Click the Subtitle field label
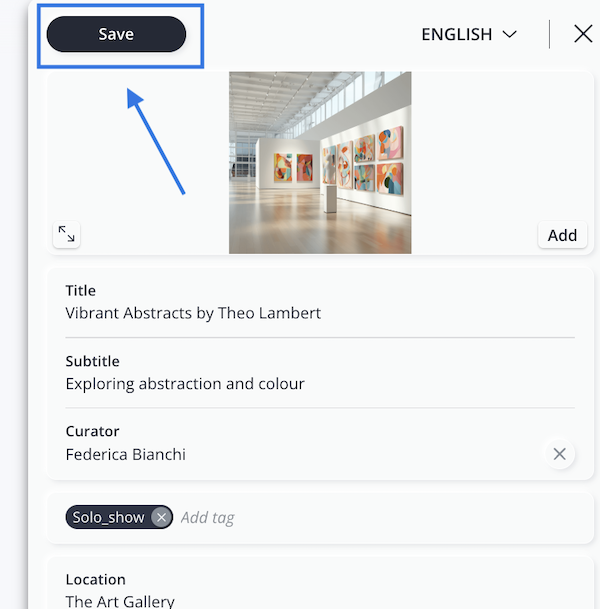Screen dimensions: 600x609 point(92,361)
